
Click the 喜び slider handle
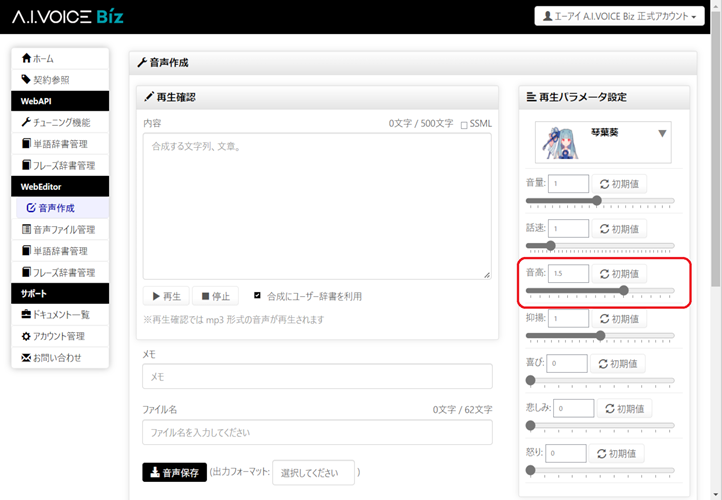click(530, 380)
